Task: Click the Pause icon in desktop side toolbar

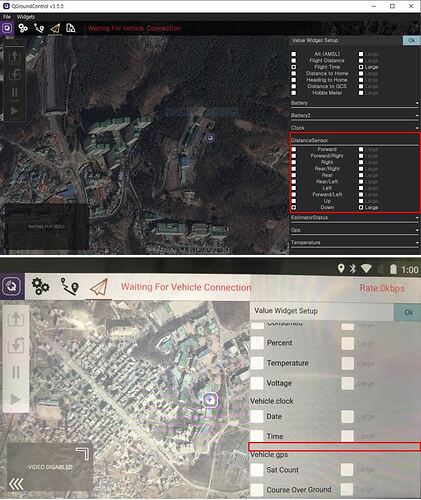Action: [x=15, y=92]
